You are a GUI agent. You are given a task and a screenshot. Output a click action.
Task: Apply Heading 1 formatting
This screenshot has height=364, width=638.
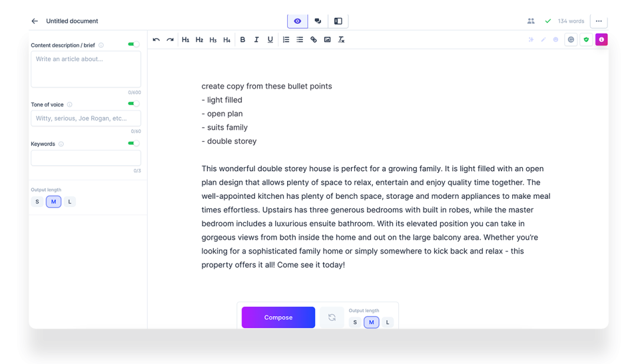pyautogui.click(x=185, y=40)
